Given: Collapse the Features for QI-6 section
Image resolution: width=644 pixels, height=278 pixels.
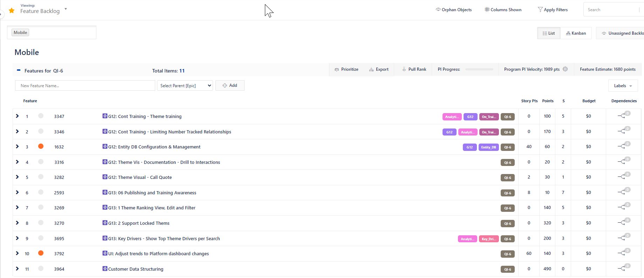Looking at the screenshot, I should coord(19,70).
